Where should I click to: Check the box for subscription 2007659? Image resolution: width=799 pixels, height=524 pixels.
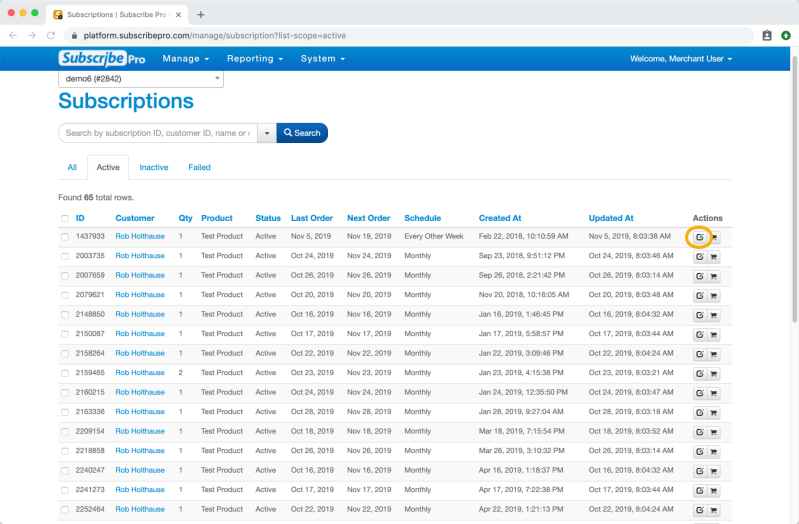(x=65, y=275)
